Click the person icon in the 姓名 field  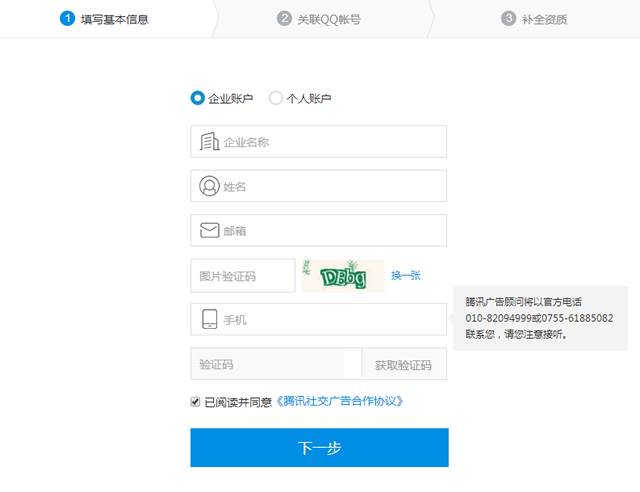209,186
